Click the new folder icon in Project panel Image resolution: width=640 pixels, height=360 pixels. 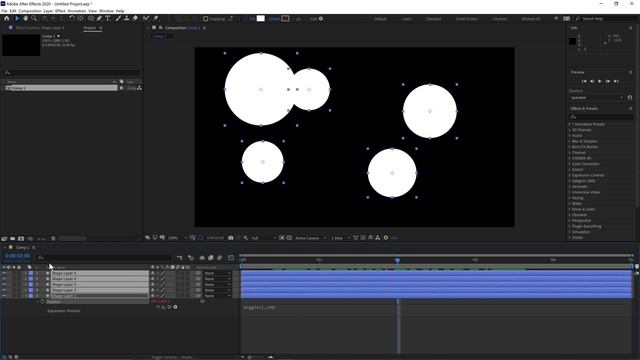(x=13, y=238)
